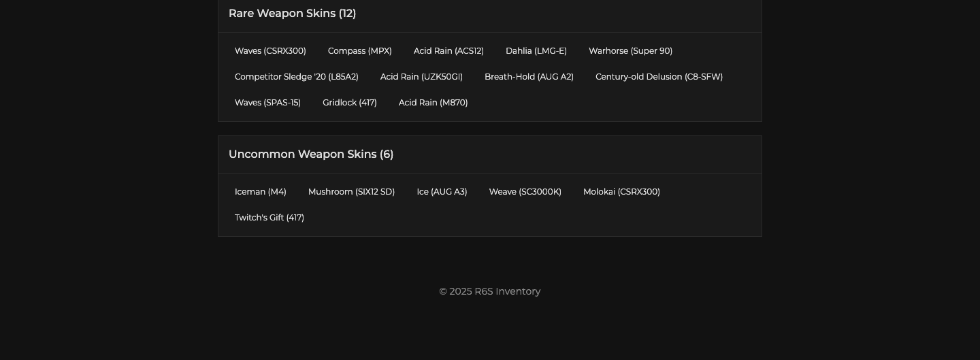Open the Dahlia (LMG-E) skin
Screen dimensions: 980x360
[536, 51]
